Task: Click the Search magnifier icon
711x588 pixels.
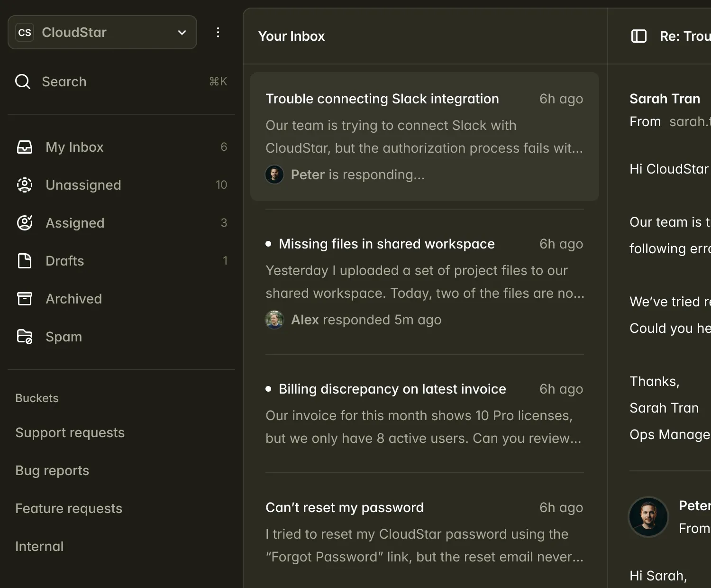Action: click(23, 82)
